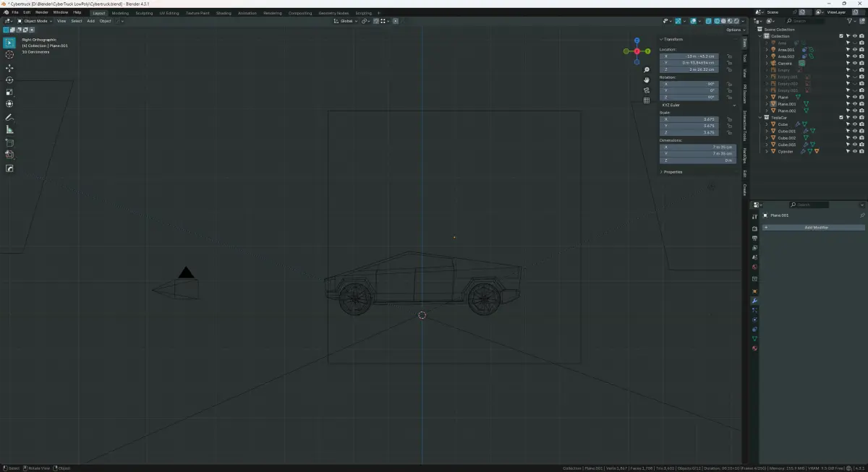
Task: Click the Scale Z value field
Action: (689, 132)
